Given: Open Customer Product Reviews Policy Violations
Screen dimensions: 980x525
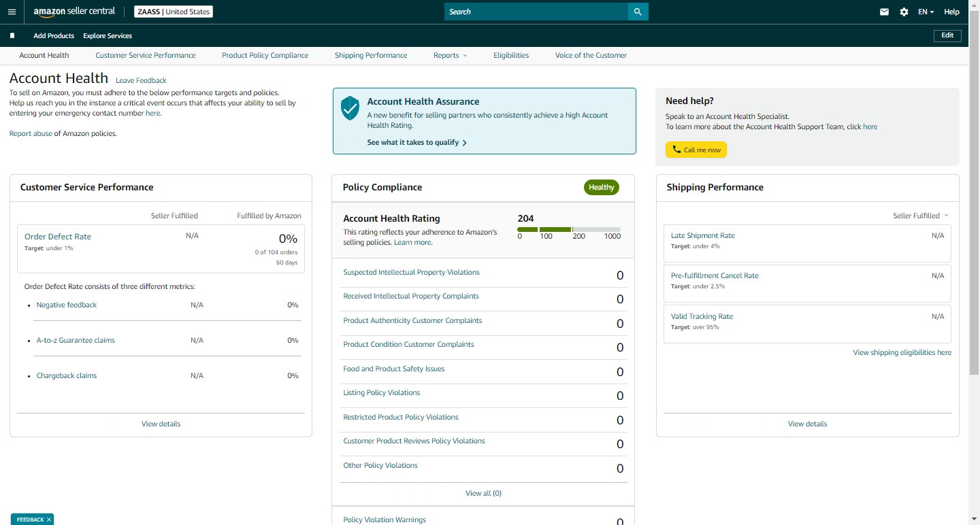Looking at the screenshot, I should [x=414, y=441].
